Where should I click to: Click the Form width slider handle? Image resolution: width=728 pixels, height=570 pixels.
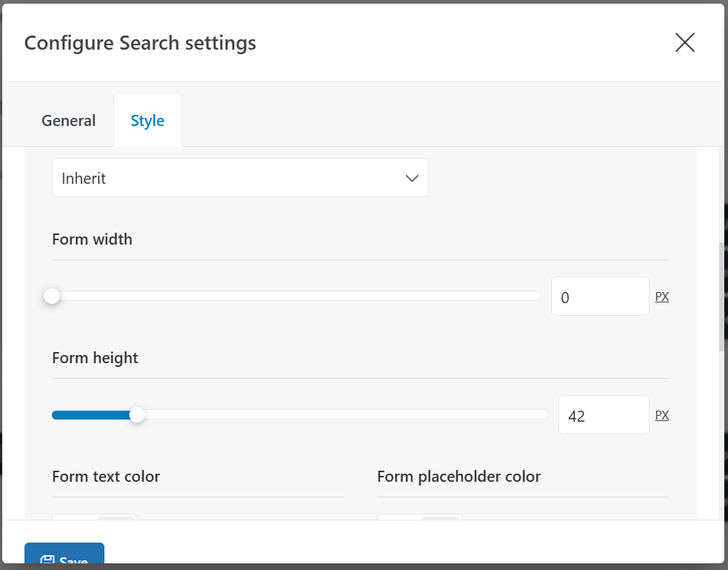tap(52, 296)
